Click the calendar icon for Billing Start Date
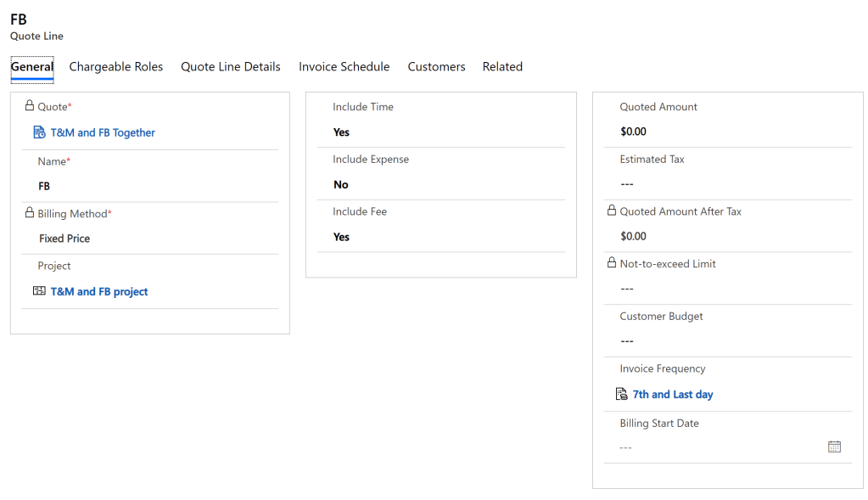This screenshot has width=868, height=500. pyautogui.click(x=834, y=447)
